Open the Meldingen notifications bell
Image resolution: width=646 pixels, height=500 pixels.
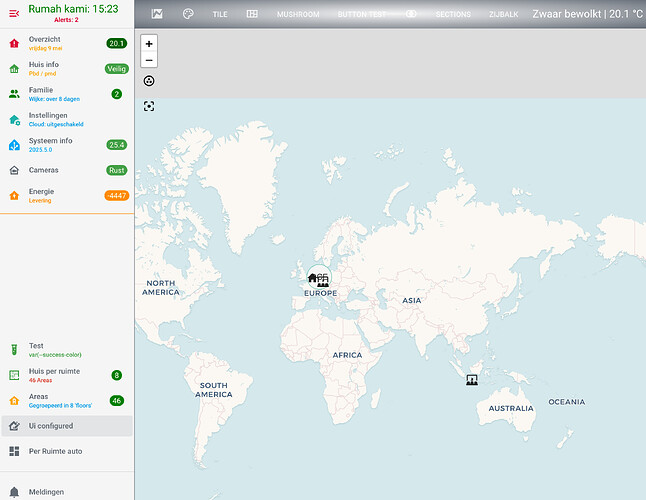pos(14,491)
